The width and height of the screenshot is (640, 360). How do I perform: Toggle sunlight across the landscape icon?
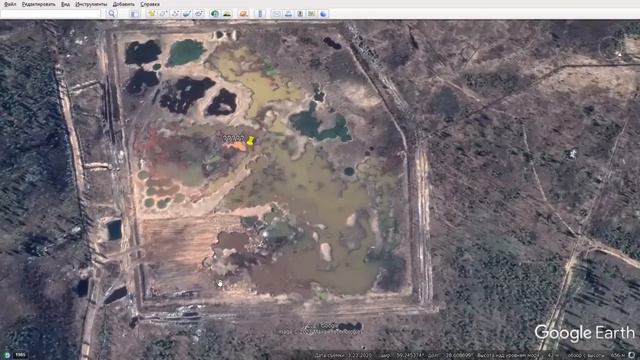pos(227,13)
